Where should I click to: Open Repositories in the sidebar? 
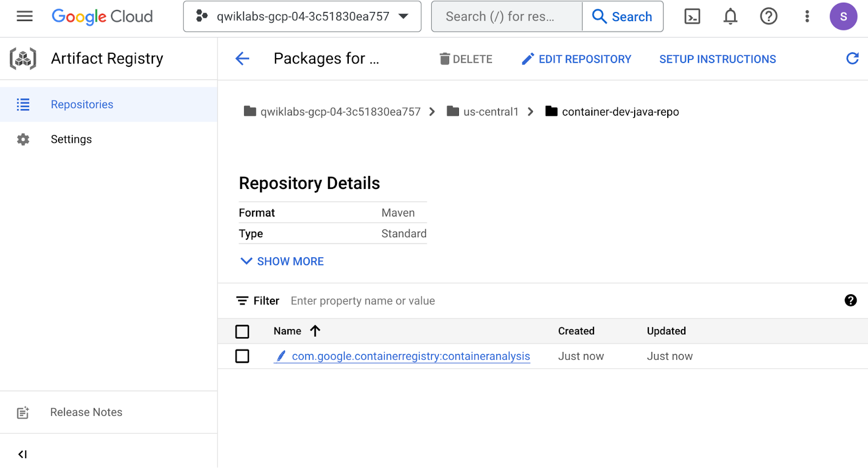(82, 104)
